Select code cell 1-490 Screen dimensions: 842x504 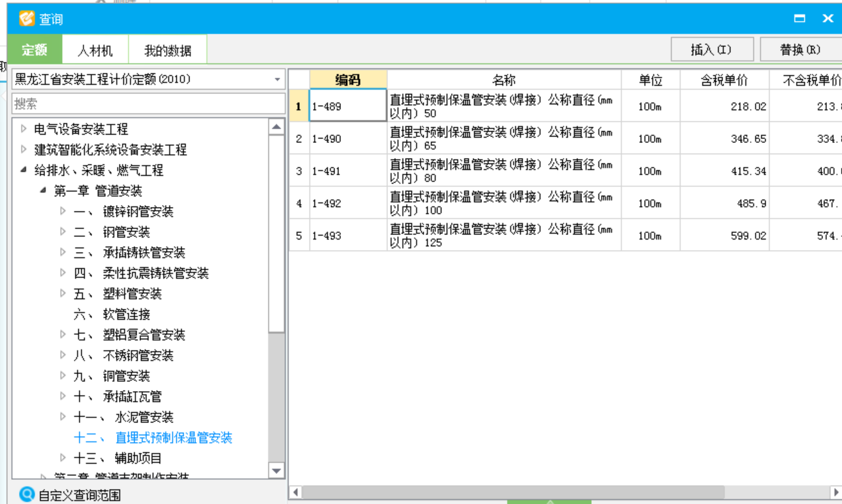point(348,138)
